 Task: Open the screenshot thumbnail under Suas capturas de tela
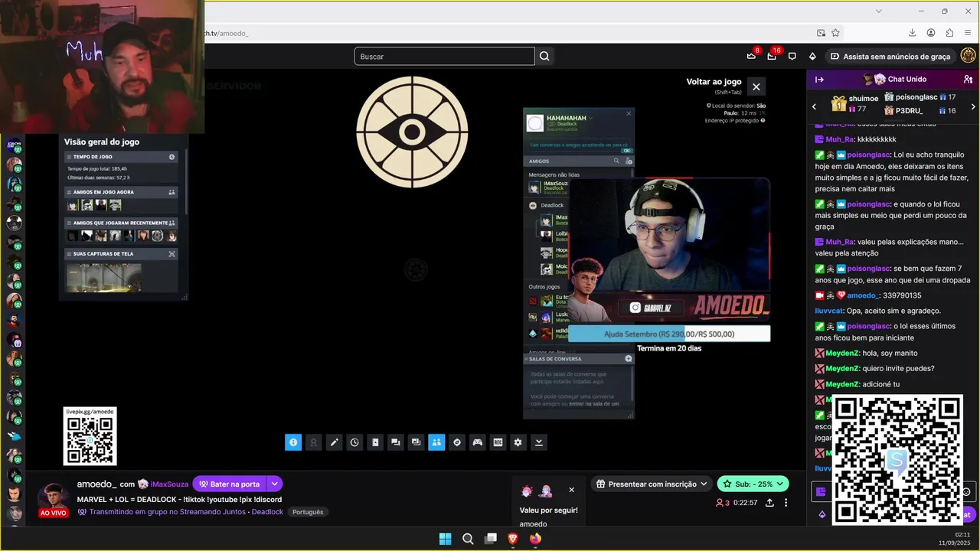pyautogui.click(x=104, y=277)
